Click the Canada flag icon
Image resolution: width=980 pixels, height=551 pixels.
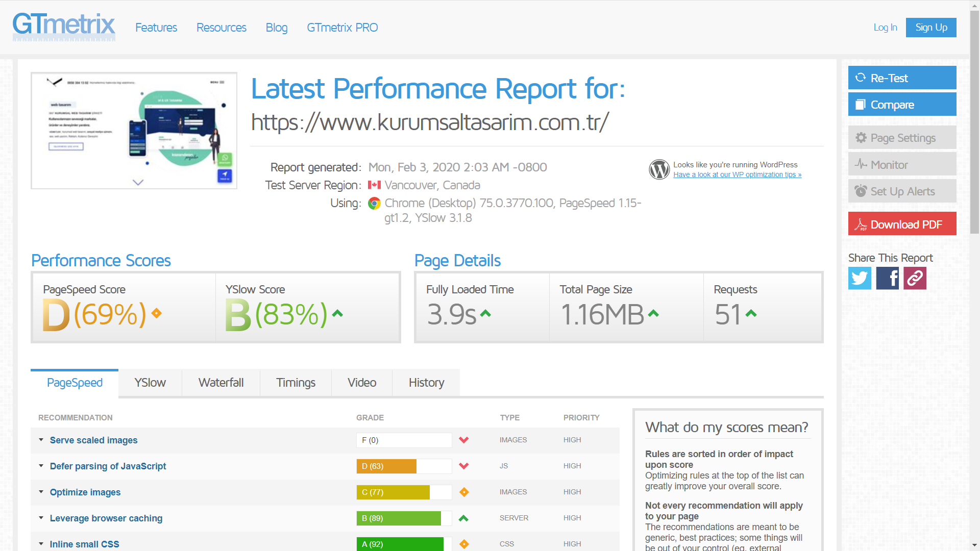[374, 185]
